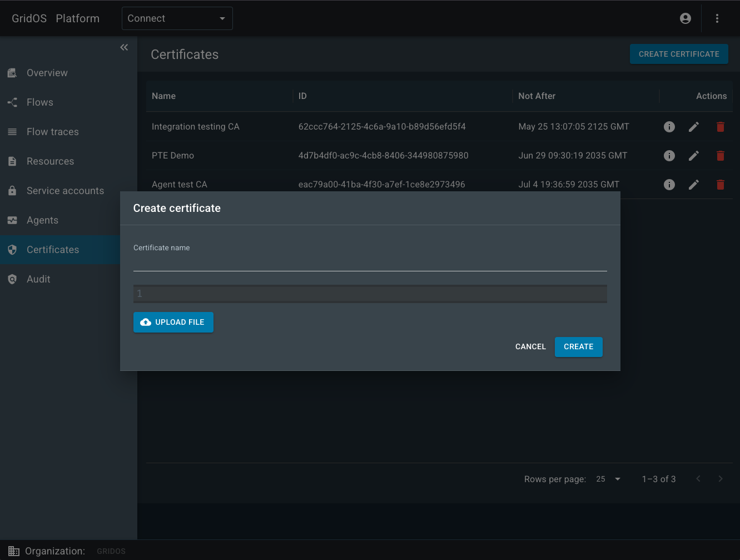Delete the PTE Demo certificate
The image size is (740, 560).
pos(721,156)
